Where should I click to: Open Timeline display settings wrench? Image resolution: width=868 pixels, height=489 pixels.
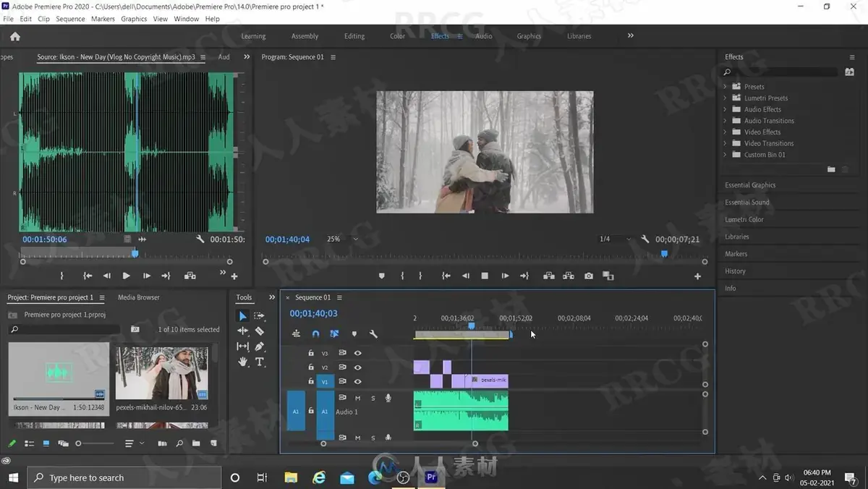pos(373,334)
